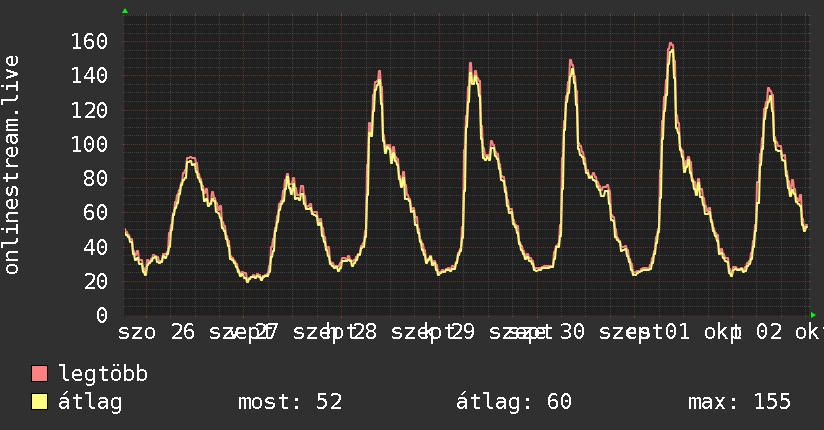The width and height of the screenshot is (824, 430).
Task: Click the x-axis date label '02 okt'
Action: 789,332
